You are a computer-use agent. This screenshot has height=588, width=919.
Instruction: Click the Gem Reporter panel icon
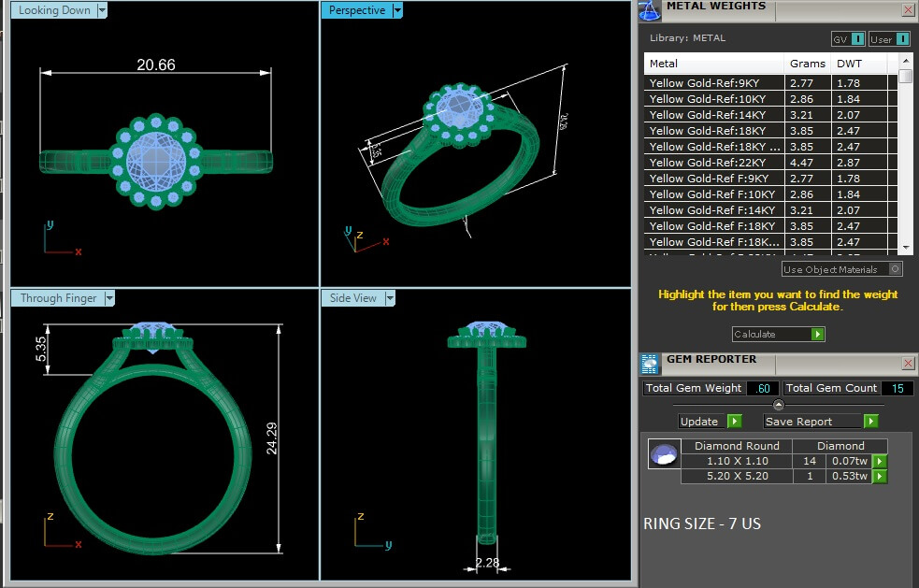click(650, 364)
